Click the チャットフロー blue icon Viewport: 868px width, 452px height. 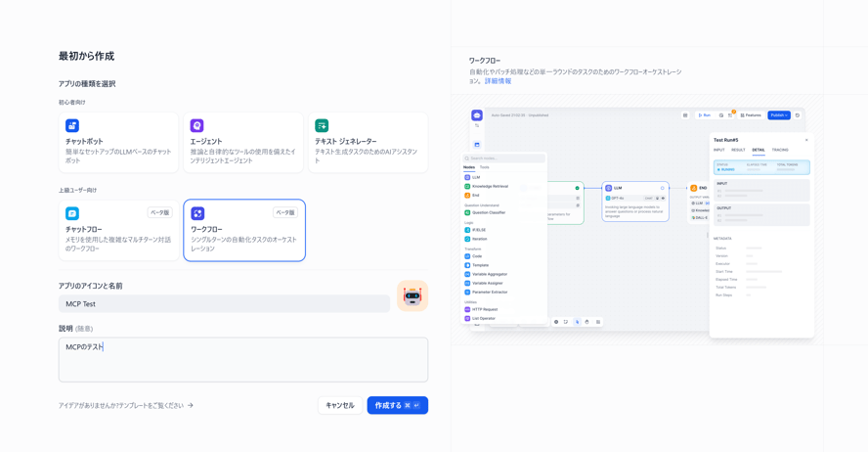click(72, 213)
